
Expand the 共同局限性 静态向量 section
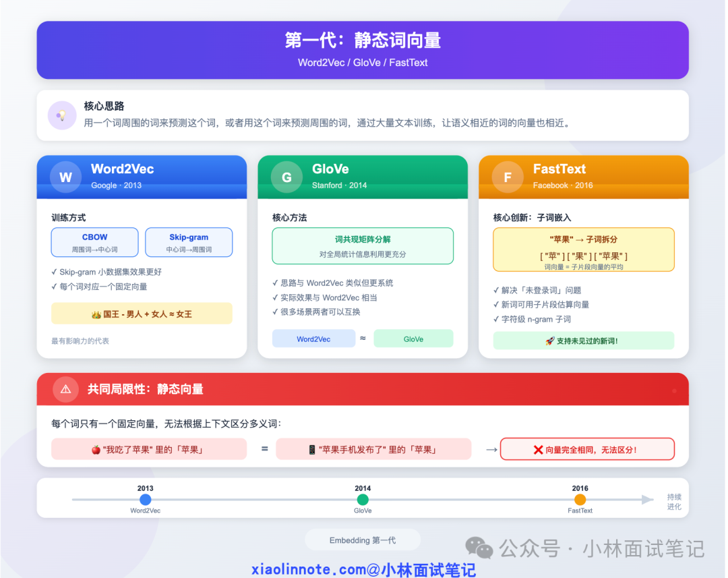click(x=363, y=389)
